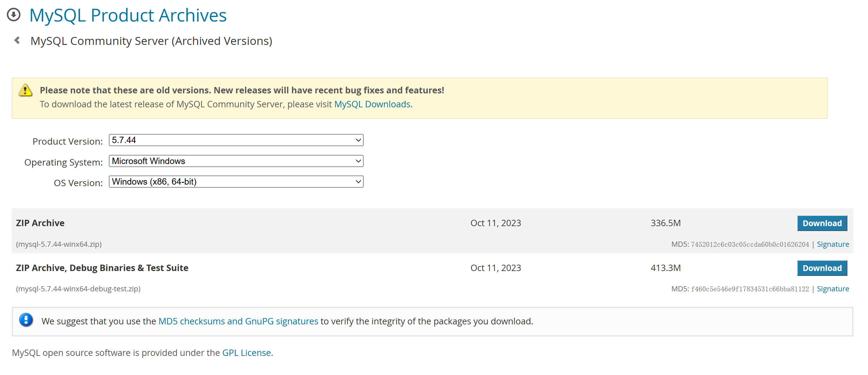Open the GPL License link
The image size is (868, 375).
pyautogui.click(x=246, y=353)
